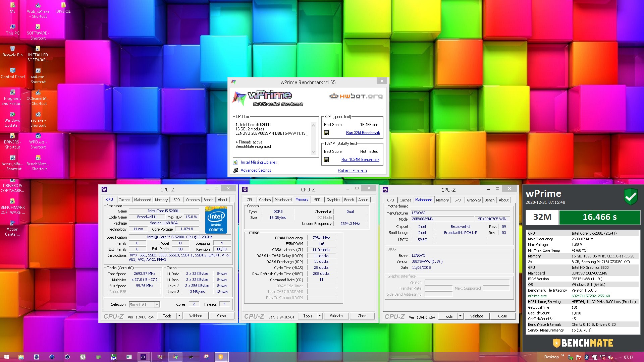The image size is (644, 362).
Task: Click the save icon beside Run 1024M Benchmark
Action: pyautogui.click(x=326, y=160)
